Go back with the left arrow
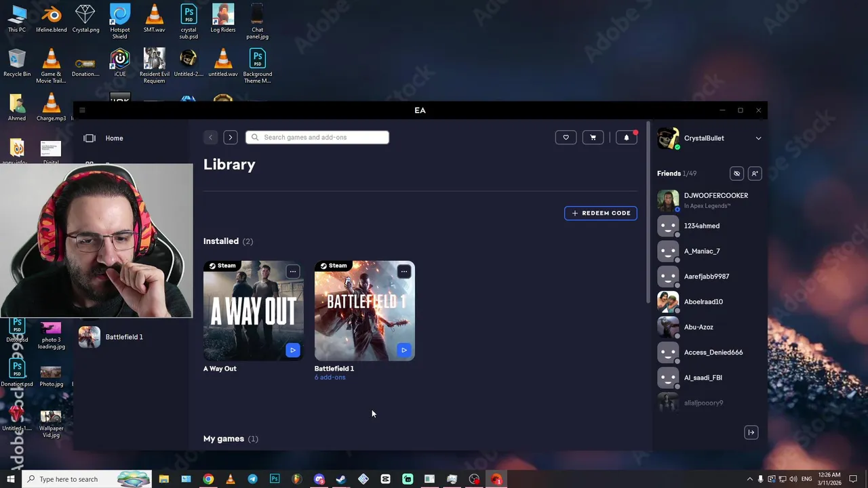868x488 pixels. click(210, 138)
